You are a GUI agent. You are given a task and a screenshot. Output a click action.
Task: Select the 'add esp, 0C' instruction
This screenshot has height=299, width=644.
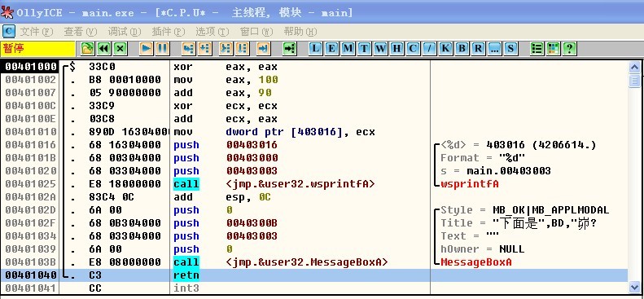pyautogui.click(x=222, y=197)
